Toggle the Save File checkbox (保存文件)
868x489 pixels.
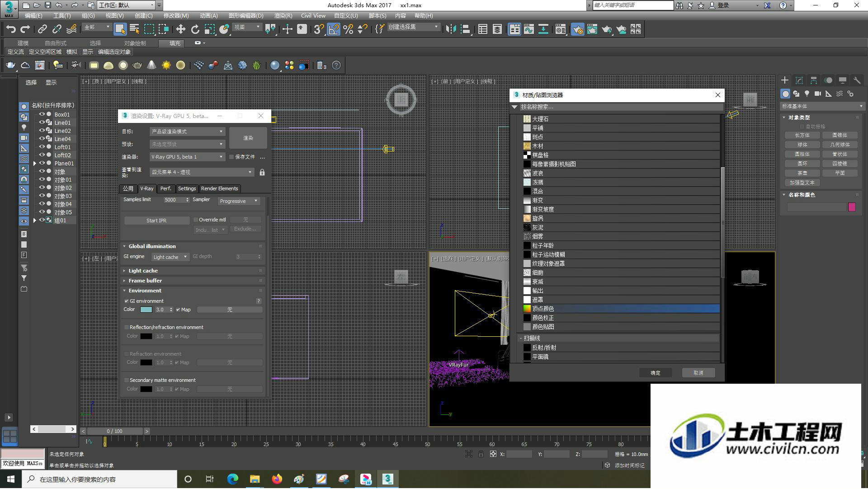pyautogui.click(x=231, y=157)
